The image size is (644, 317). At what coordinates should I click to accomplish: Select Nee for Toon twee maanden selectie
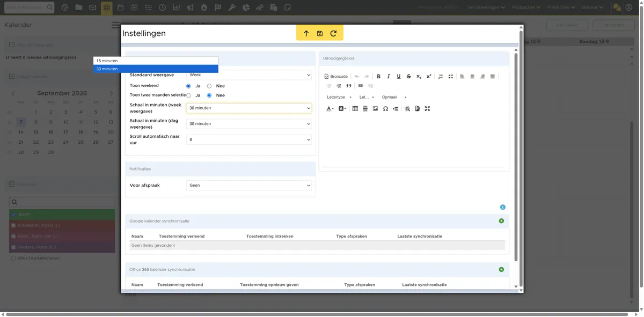point(209,95)
